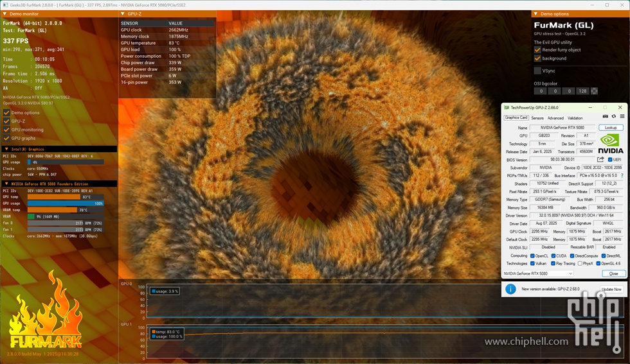Close the GPU-Z window with X
This screenshot has height=364, width=630.
[x=620, y=108]
